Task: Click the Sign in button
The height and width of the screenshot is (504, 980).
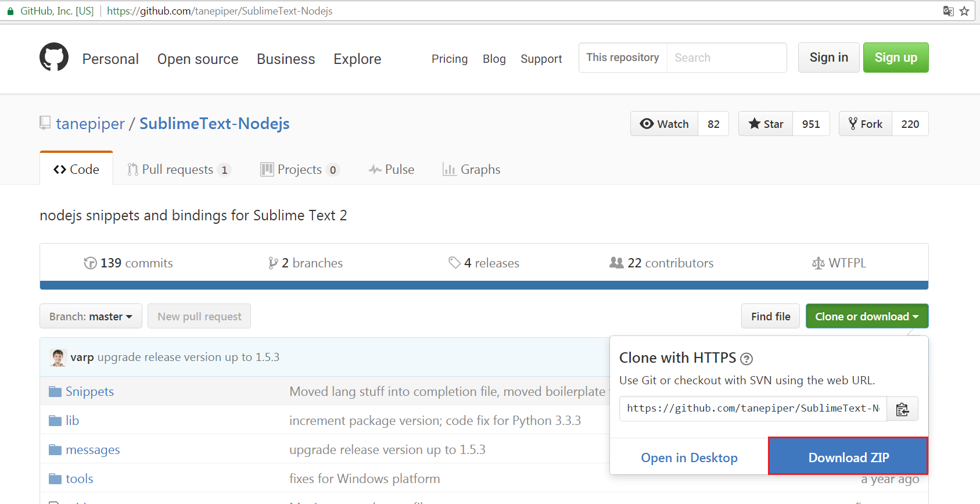Action: pyautogui.click(x=829, y=58)
